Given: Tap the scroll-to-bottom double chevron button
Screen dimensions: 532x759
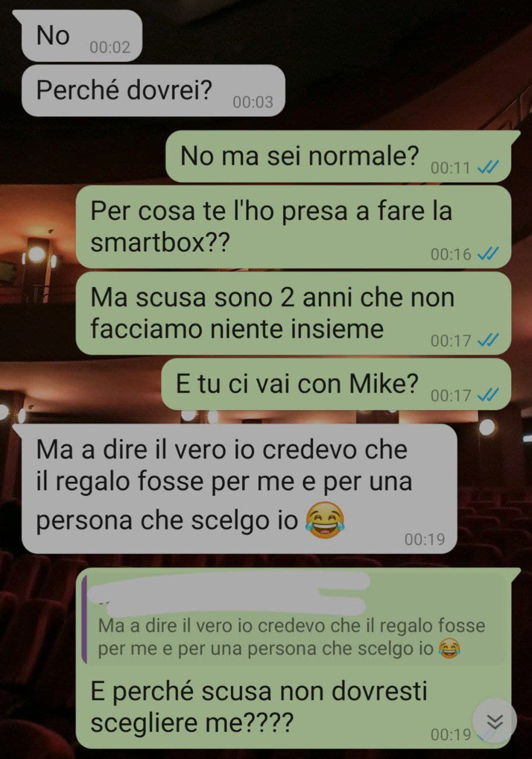Looking at the screenshot, I should [495, 720].
